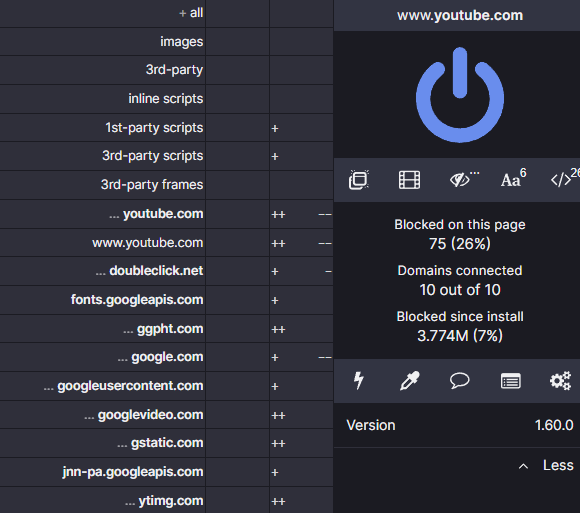The height and width of the screenshot is (513, 580).
Task: Click the '1st-party scripts' row label
Action: point(154,128)
